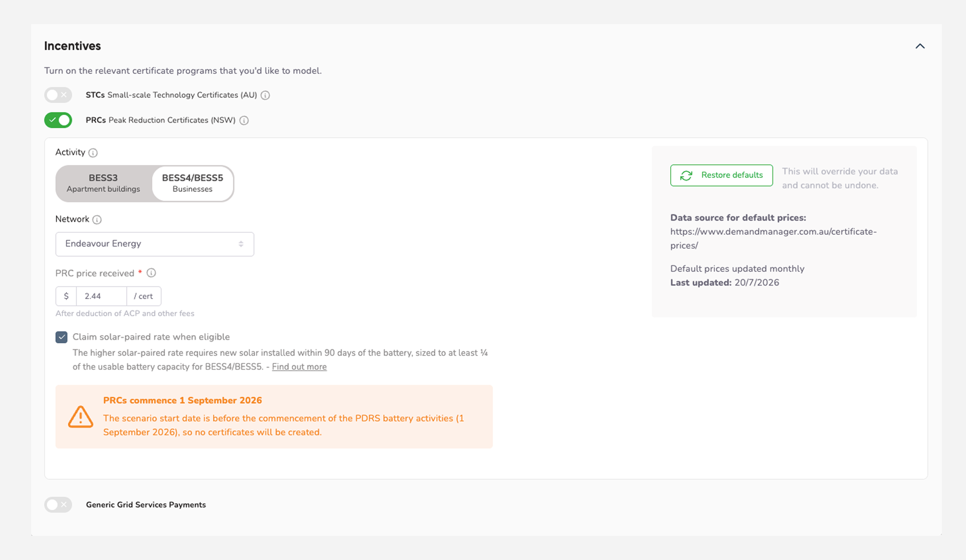This screenshot has width=966, height=560.
Task: Click the PRC price input showing 2.44
Action: 102,296
